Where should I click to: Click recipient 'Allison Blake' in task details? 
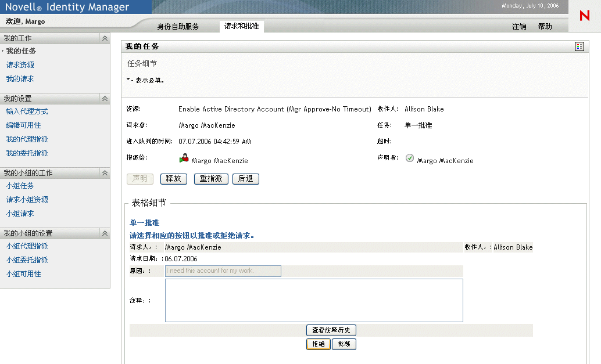pyautogui.click(x=424, y=109)
